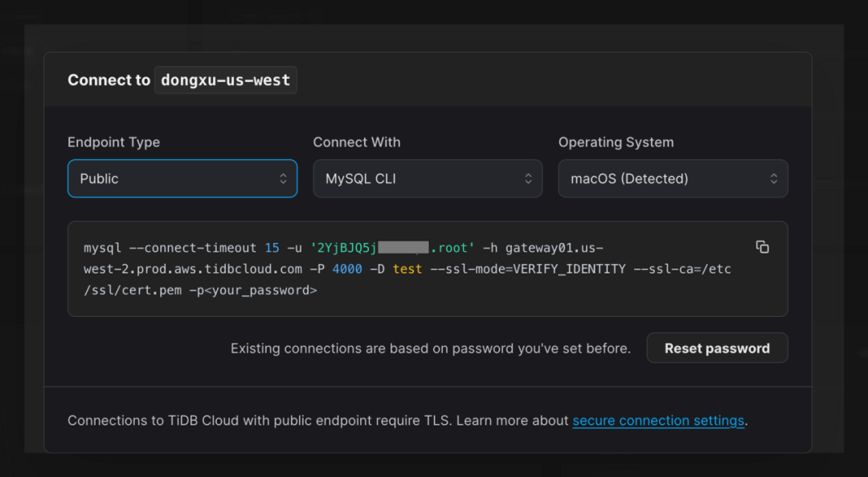Viewport: 868px width, 477px height.
Task: Click the Operating System label
Action: 616,142
